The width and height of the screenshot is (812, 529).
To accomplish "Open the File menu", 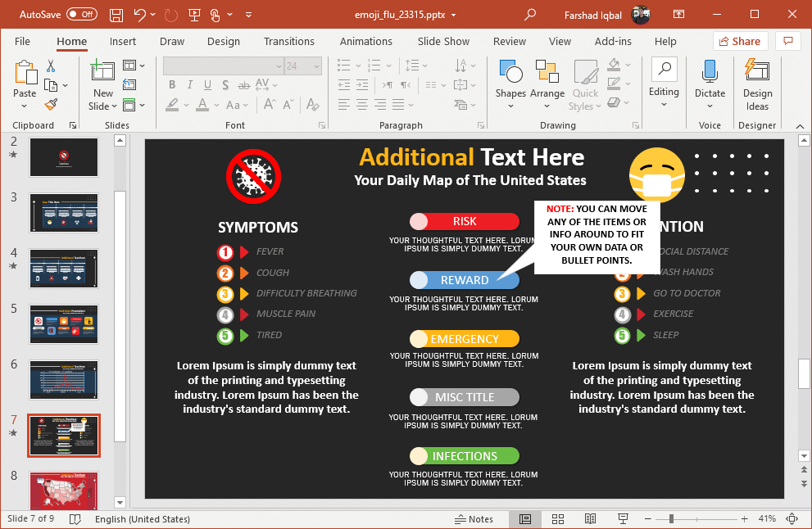I will tap(23, 41).
